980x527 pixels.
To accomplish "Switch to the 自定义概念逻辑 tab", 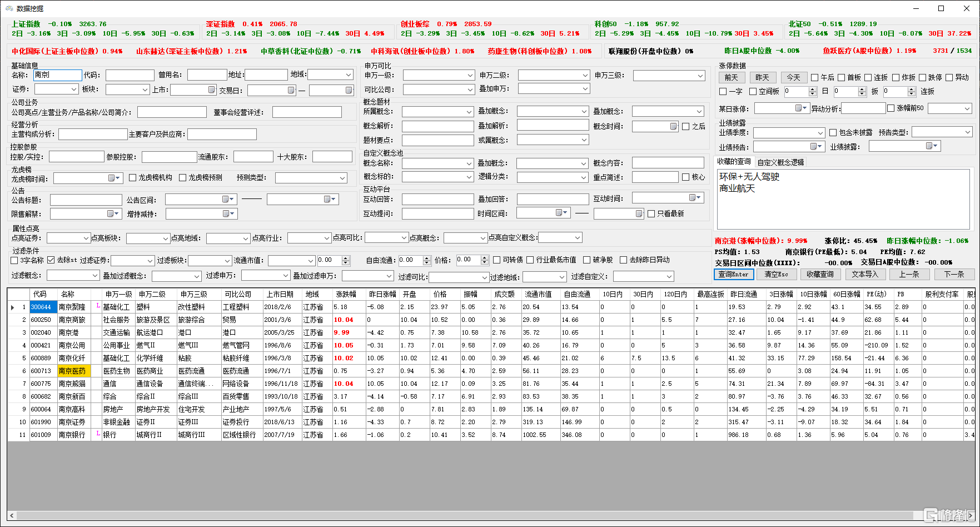I will pos(780,162).
